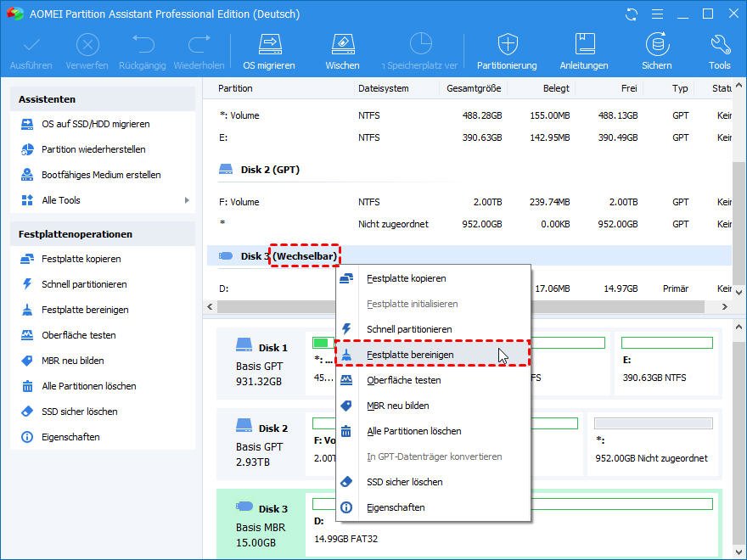Click the horizontal scrollbar left arrow

click(x=210, y=307)
